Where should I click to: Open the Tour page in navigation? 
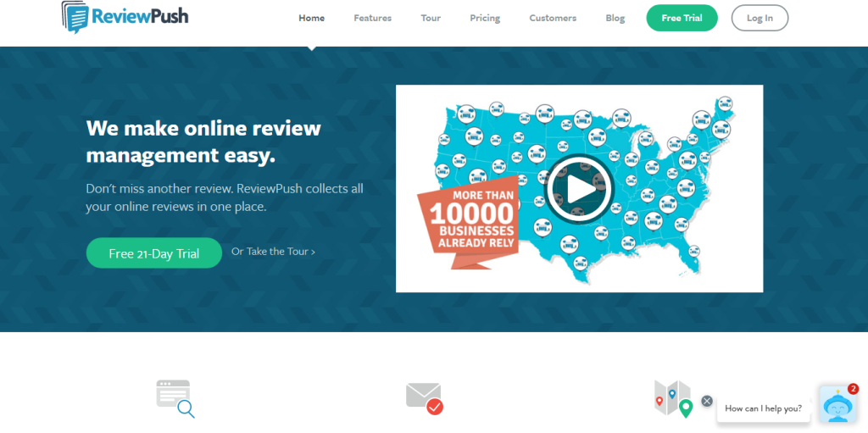coord(431,18)
